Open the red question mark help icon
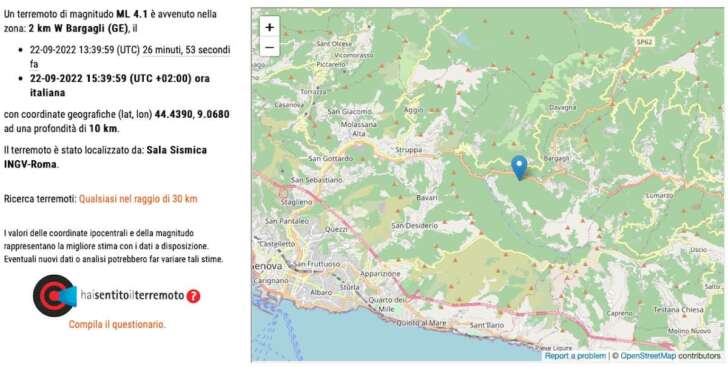Viewport: 728px width, 367px height. (193, 296)
